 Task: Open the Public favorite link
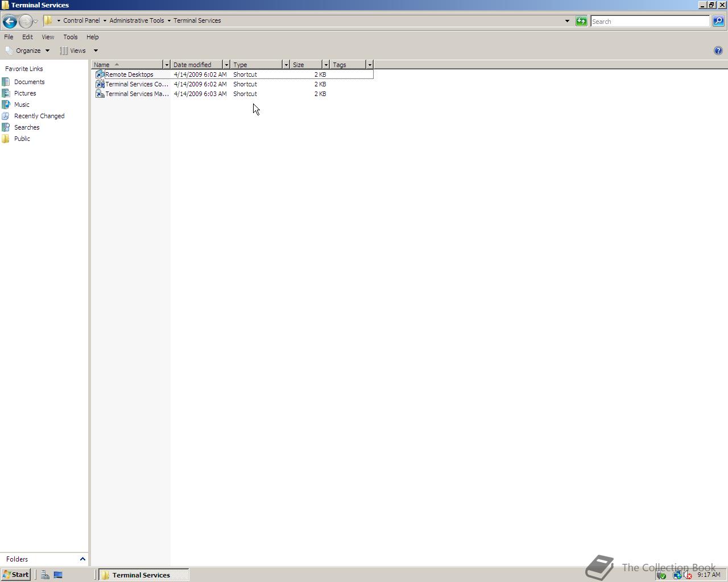pyautogui.click(x=22, y=139)
